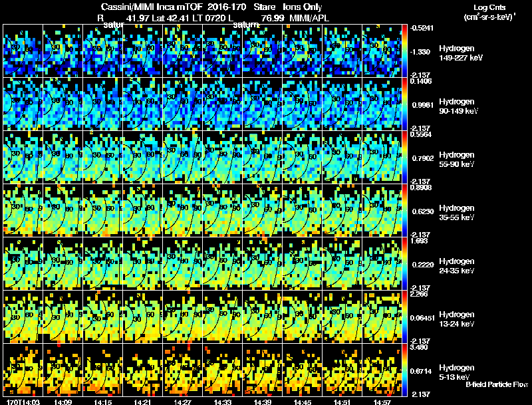The height and width of the screenshot is (405, 532).
Task: Click the '0.06451' colorbar value
Action: coord(422,318)
